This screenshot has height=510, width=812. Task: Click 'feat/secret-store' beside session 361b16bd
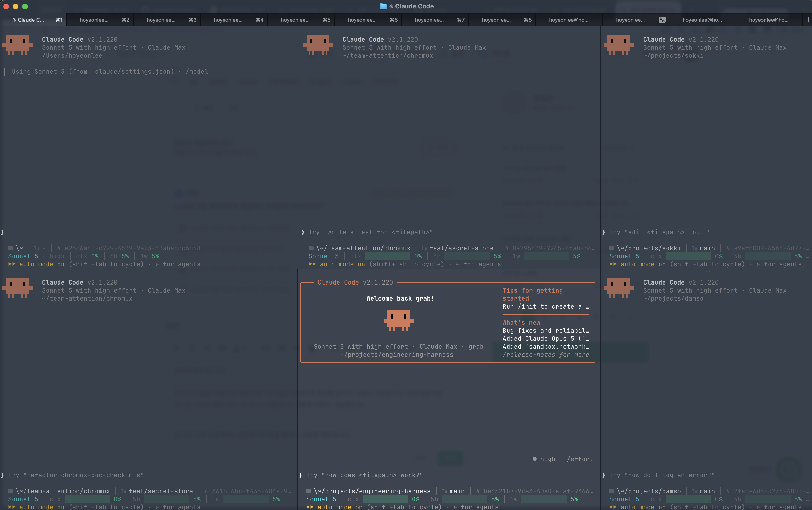(x=161, y=491)
